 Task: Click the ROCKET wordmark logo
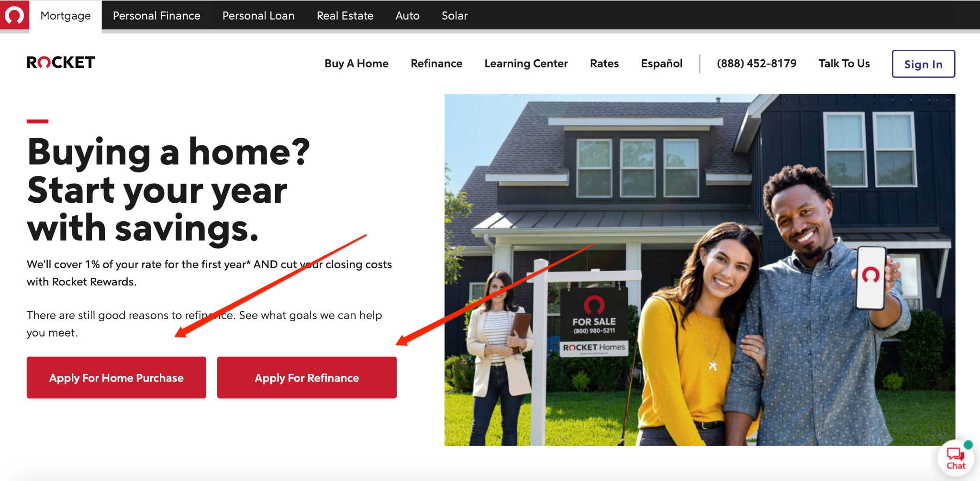[x=61, y=63]
